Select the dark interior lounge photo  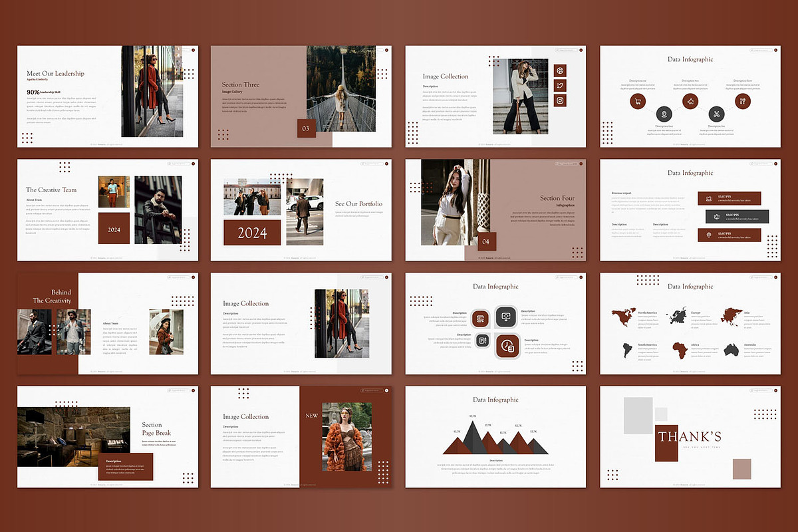click(x=73, y=437)
